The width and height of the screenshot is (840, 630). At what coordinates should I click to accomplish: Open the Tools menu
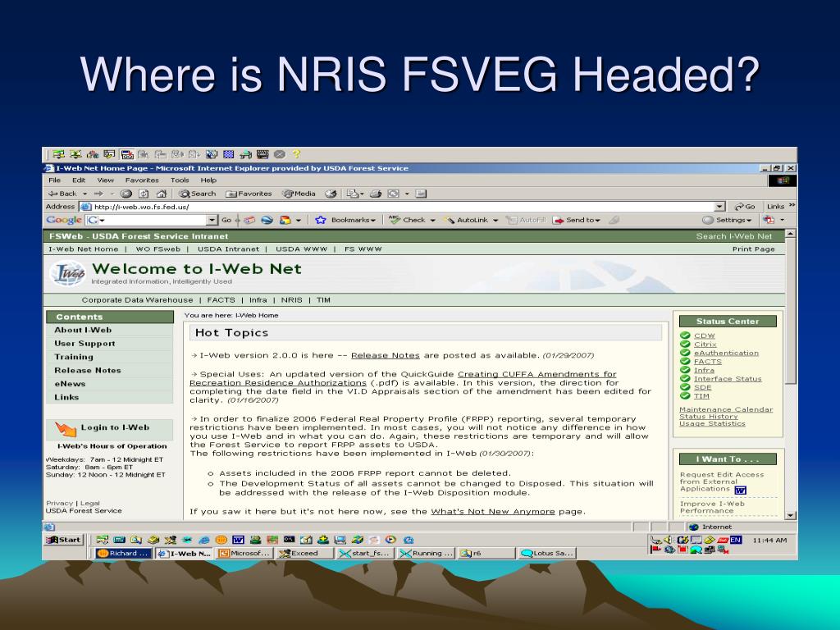pos(180,180)
